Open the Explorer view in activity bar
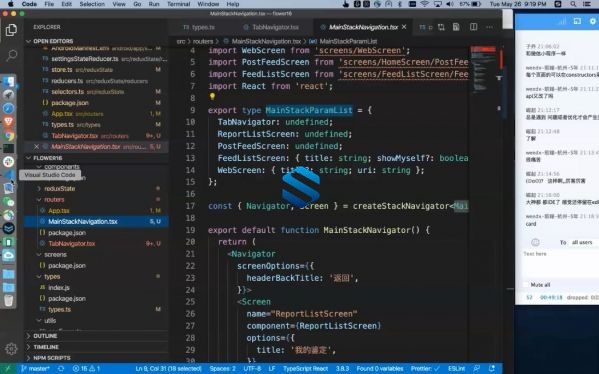This screenshot has height=374, width=599. click(x=11, y=30)
